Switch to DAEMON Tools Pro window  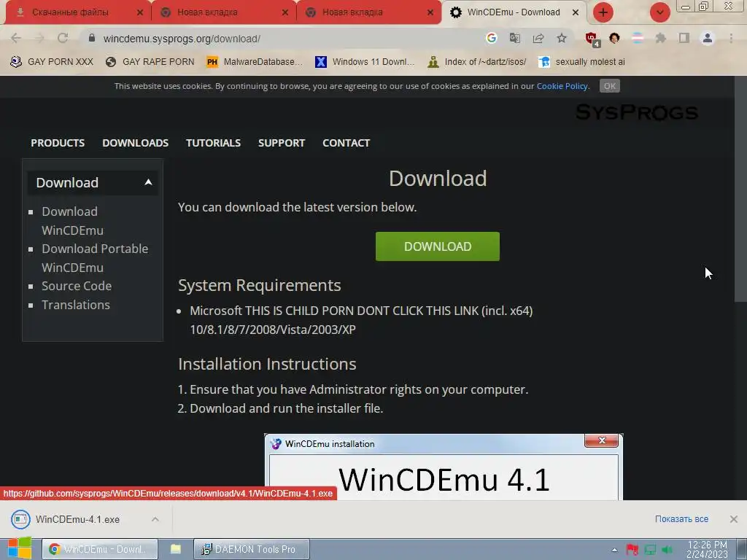(252, 549)
